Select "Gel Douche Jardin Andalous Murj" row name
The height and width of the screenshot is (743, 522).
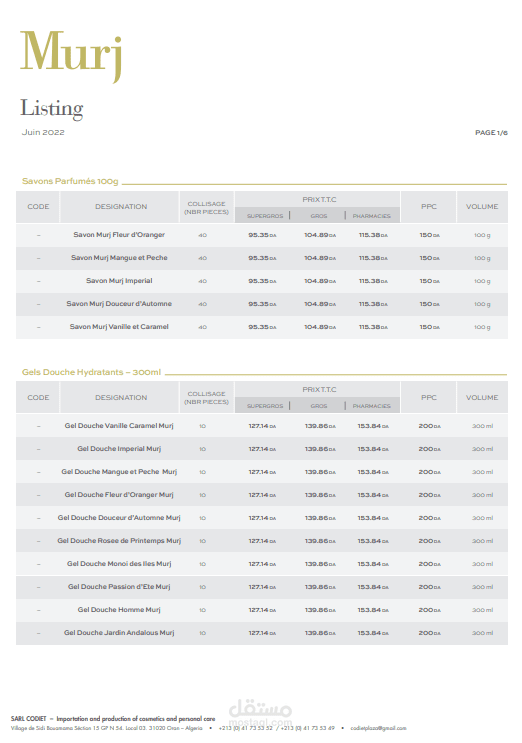point(119,633)
